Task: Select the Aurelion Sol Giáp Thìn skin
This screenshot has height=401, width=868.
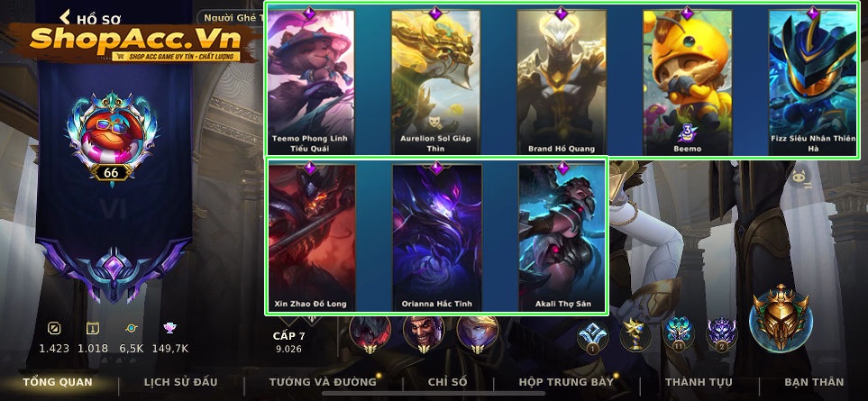Action: 435,82
